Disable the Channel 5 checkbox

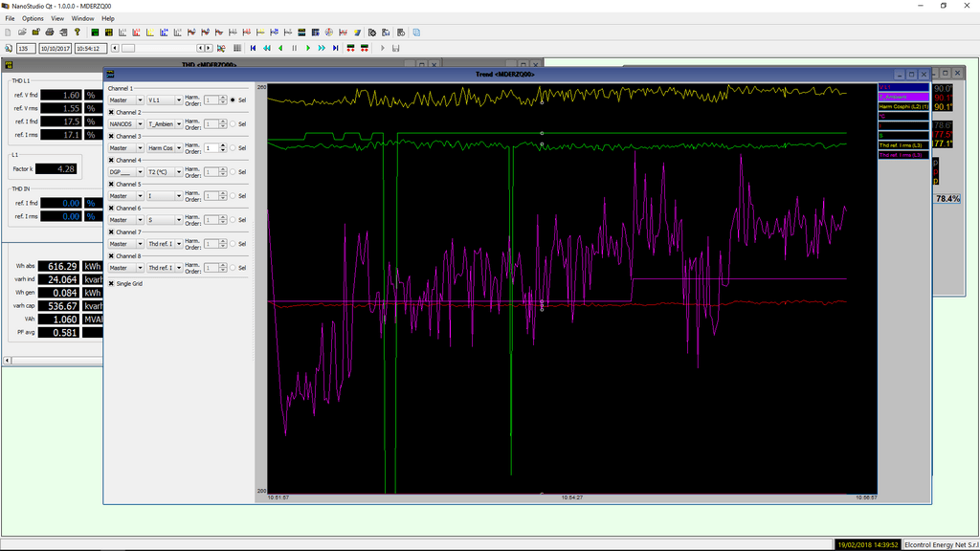pos(112,185)
